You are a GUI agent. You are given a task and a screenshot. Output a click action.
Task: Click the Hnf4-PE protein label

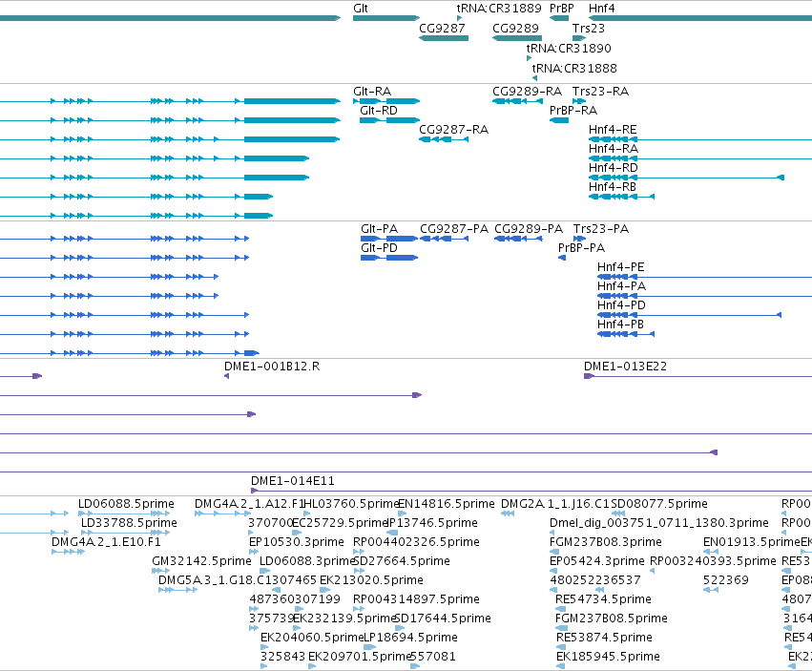(x=621, y=267)
